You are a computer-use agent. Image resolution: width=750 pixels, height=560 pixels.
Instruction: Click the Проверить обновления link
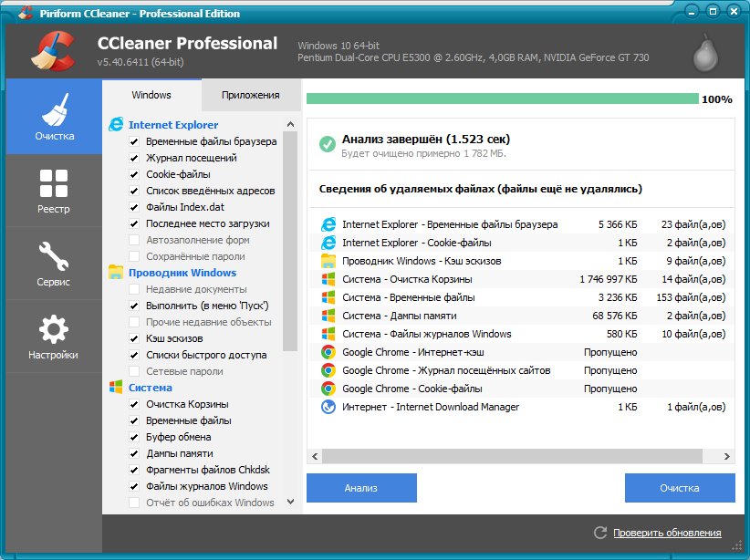[667, 533]
